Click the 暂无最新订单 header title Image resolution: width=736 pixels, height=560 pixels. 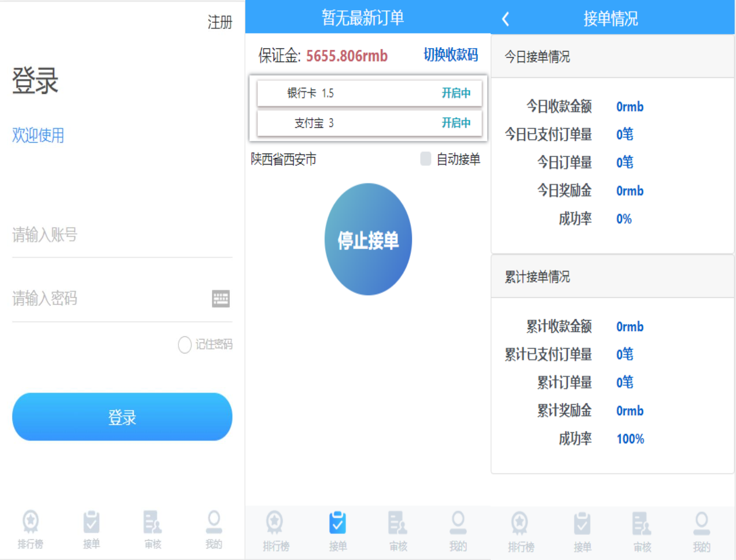coord(362,18)
